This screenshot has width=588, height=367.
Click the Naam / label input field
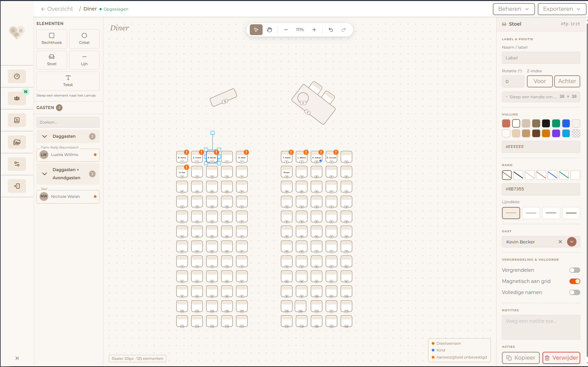pyautogui.click(x=541, y=58)
